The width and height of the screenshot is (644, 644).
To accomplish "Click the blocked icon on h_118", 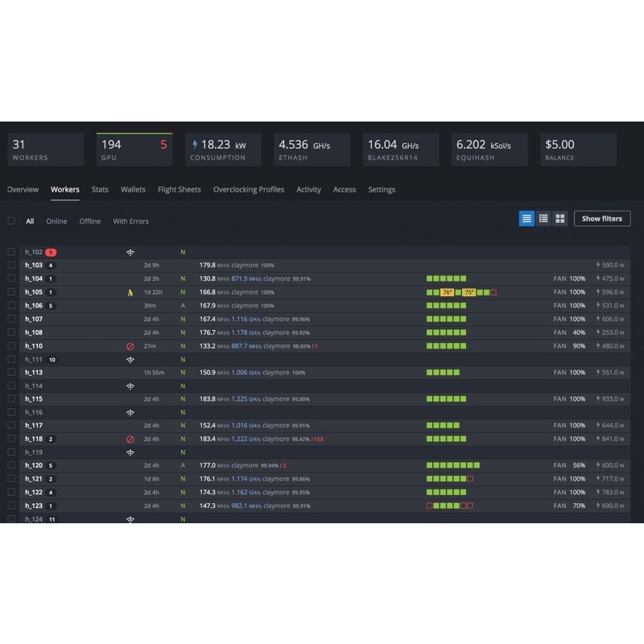I will (x=130, y=440).
